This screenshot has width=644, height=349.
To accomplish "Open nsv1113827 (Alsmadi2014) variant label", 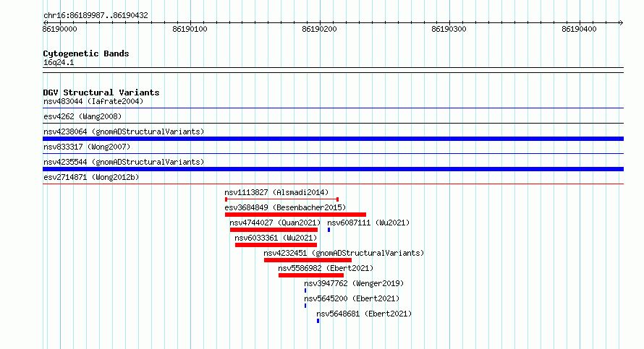I will (x=276, y=192).
